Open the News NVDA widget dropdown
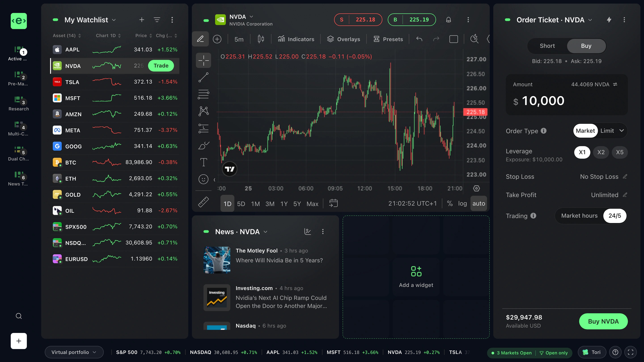 [x=265, y=232]
